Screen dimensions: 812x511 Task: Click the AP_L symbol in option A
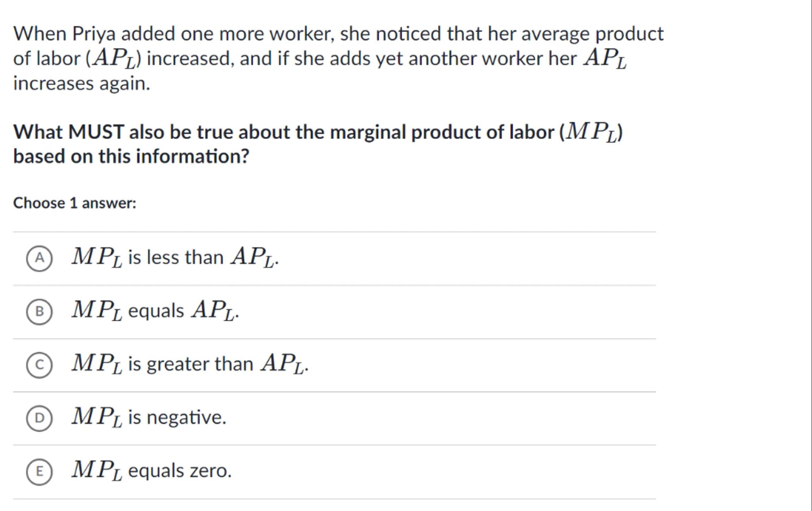(x=253, y=257)
